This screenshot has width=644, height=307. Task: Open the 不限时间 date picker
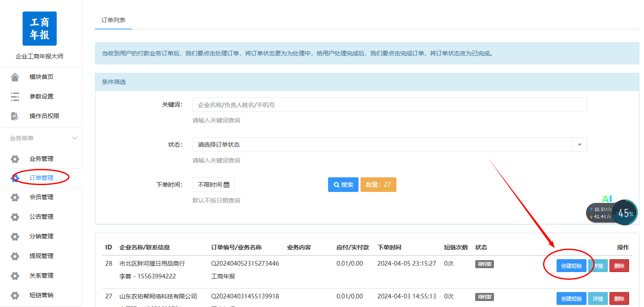pyautogui.click(x=214, y=185)
